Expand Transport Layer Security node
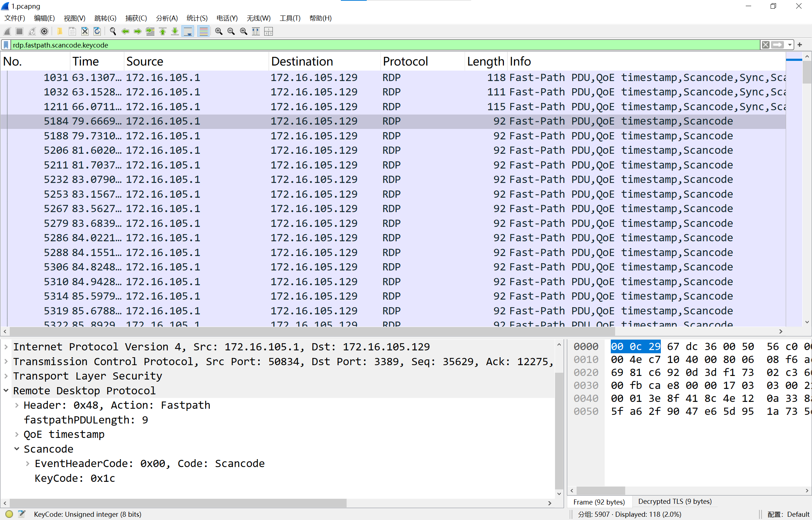 [x=6, y=376]
